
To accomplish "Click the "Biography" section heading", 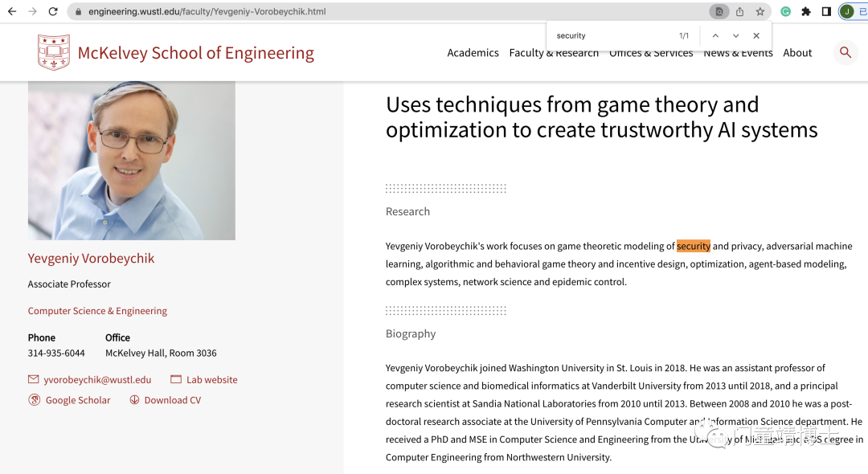I will coord(411,333).
